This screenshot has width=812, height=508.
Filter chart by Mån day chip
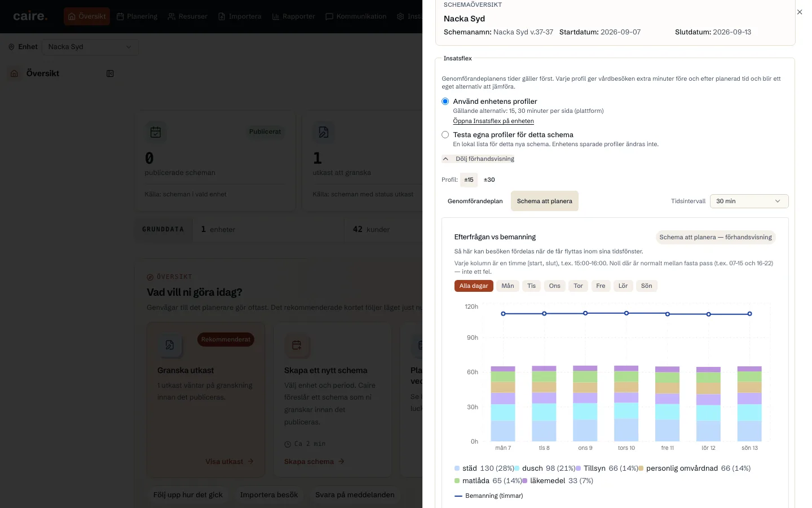point(507,286)
